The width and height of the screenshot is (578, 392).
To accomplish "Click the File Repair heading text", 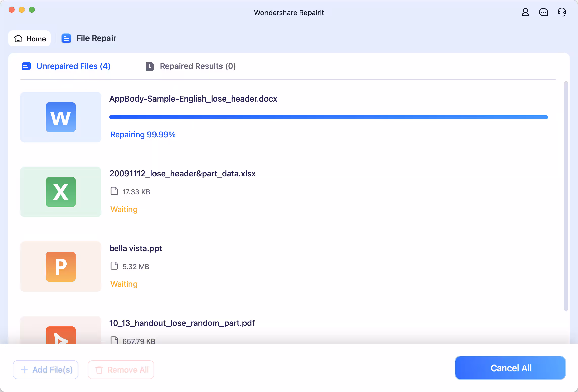I will (96, 38).
